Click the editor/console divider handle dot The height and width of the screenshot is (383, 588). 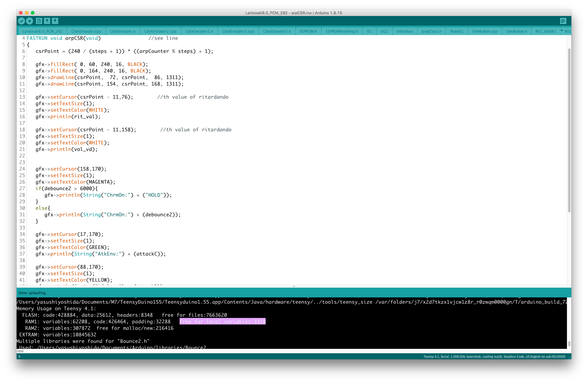point(294,286)
